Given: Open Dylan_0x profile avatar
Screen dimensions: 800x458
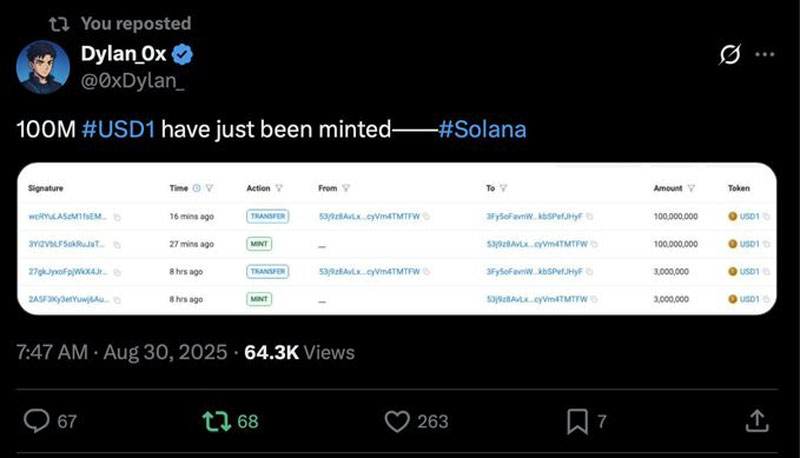Looking at the screenshot, I should [43, 67].
